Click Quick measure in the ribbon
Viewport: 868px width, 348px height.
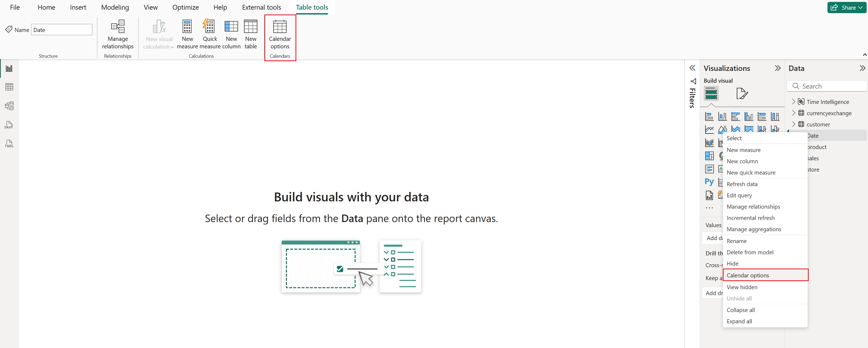210,34
